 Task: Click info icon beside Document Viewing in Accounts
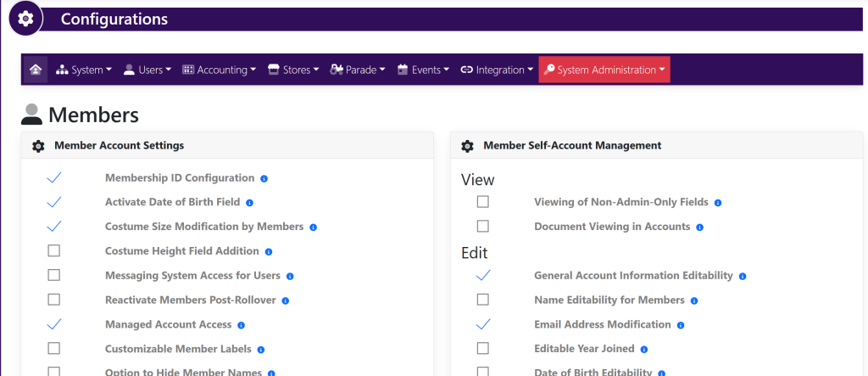(699, 227)
